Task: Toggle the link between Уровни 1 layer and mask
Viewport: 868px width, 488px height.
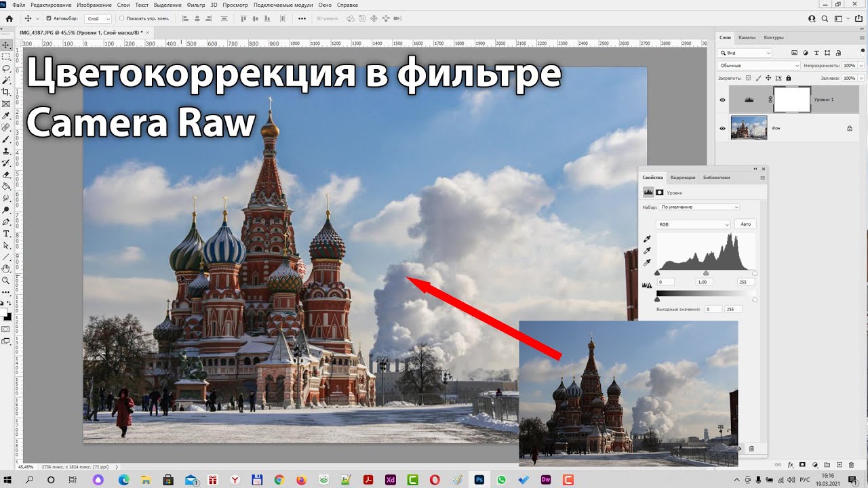Action: click(770, 100)
